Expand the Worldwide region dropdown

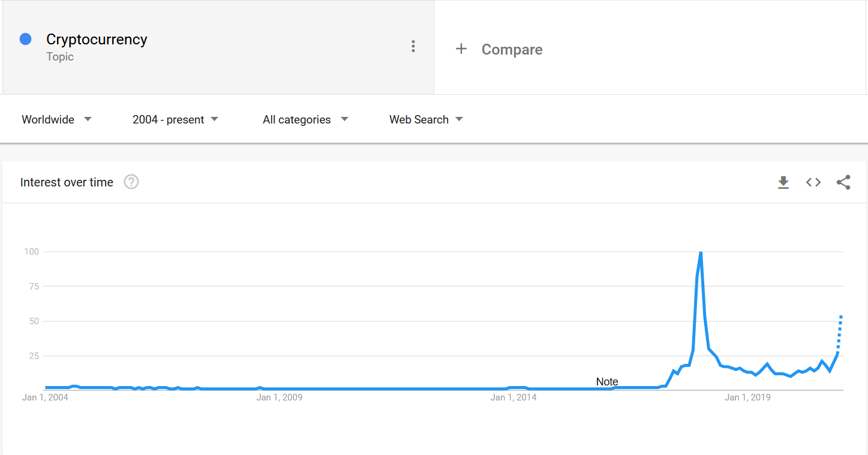57,119
